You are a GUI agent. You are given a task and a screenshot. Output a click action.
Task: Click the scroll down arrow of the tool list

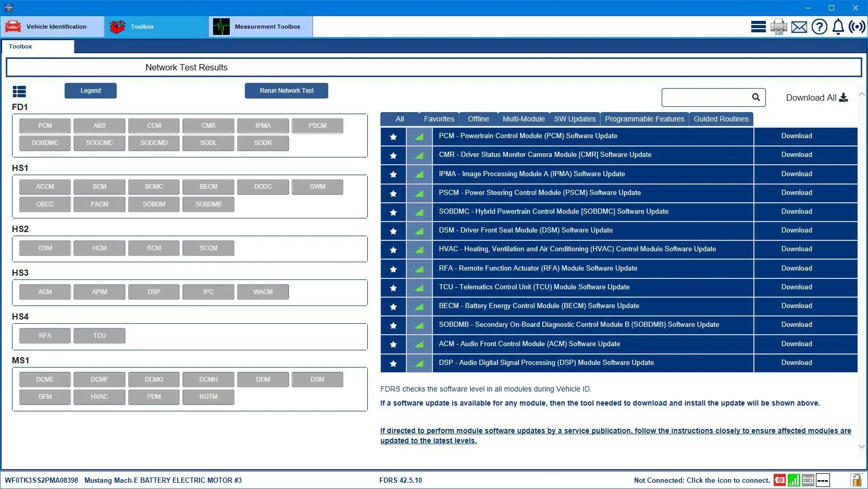click(x=862, y=446)
